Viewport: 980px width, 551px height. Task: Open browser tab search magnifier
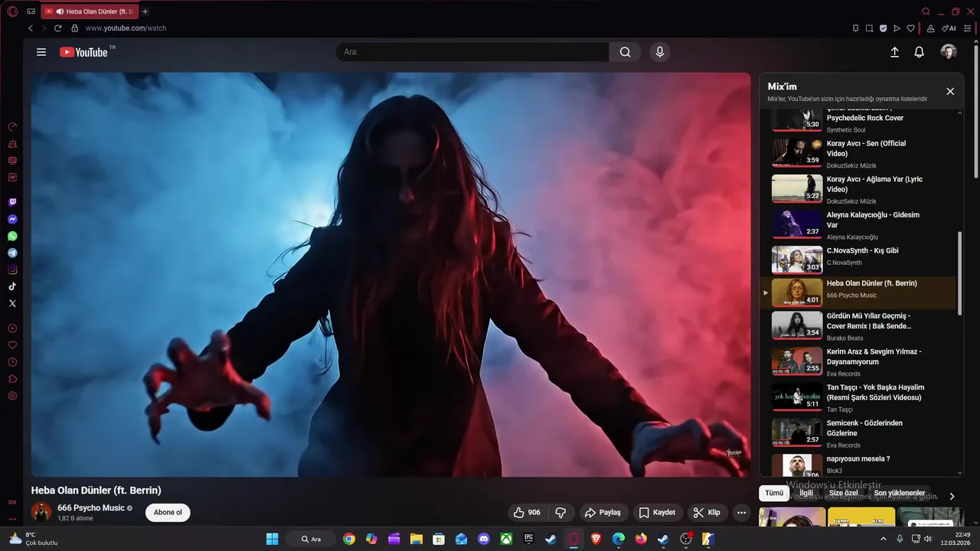pos(926,11)
